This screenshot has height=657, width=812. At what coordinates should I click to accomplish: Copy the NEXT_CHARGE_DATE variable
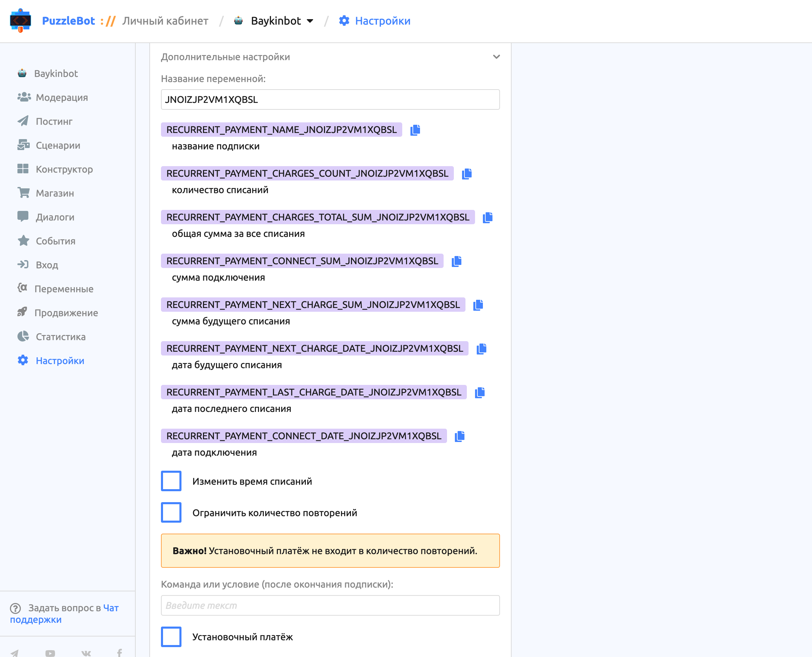pyautogui.click(x=481, y=349)
